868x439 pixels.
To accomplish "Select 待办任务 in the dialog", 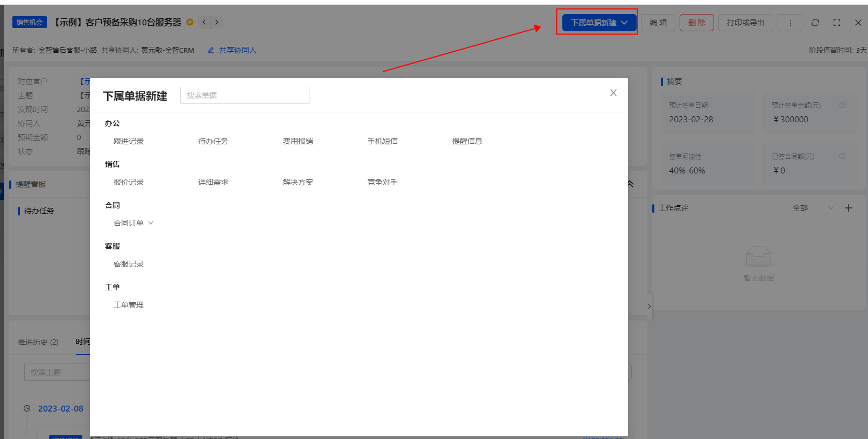I will 213,141.
